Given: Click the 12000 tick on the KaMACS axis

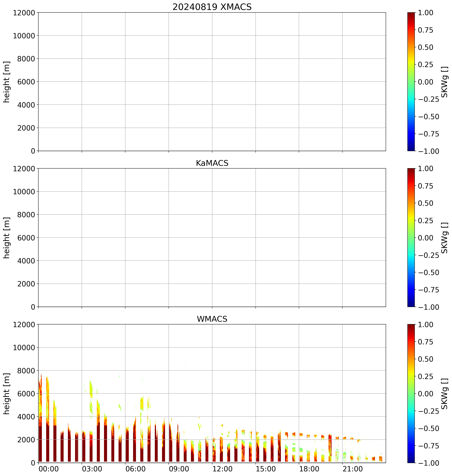Looking at the screenshot, I should [24, 169].
